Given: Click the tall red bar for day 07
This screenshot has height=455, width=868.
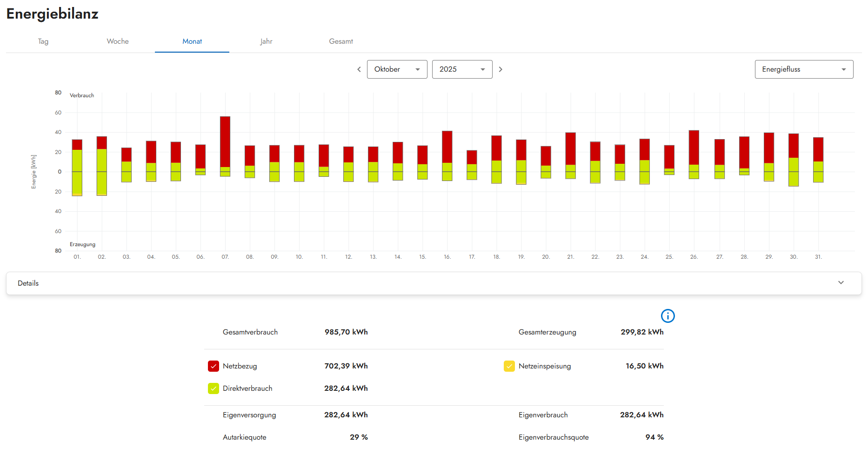Looking at the screenshot, I should (x=225, y=141).
